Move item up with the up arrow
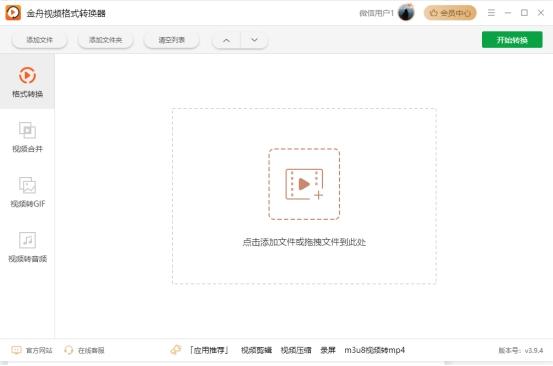The height and width of the screenshot is (366, 553). pos(226,40)
